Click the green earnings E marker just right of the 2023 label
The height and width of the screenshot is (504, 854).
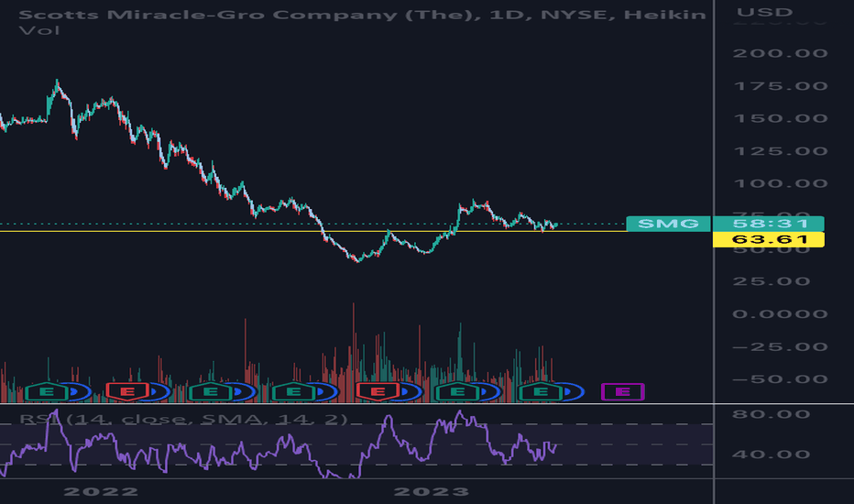[457, 392]
